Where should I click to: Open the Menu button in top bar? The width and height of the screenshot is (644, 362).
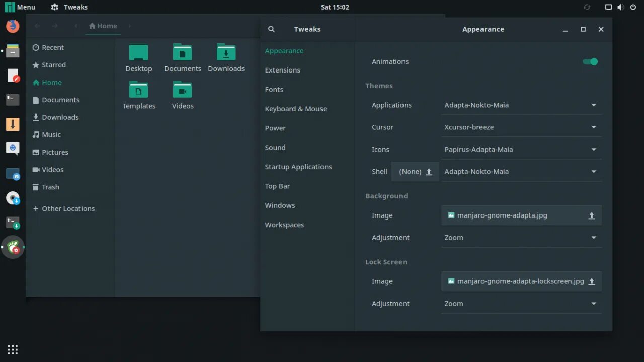pos(20,7)
